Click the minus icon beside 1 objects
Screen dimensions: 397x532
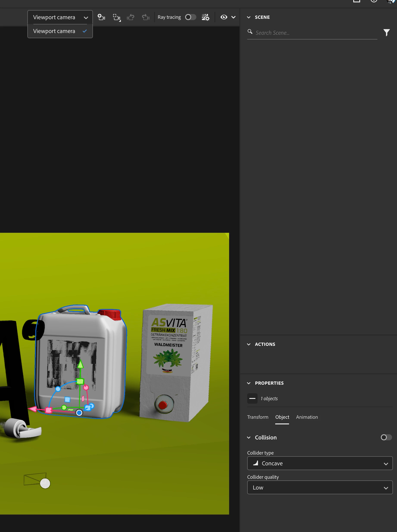pyautogui.click(x=252, y=398)
